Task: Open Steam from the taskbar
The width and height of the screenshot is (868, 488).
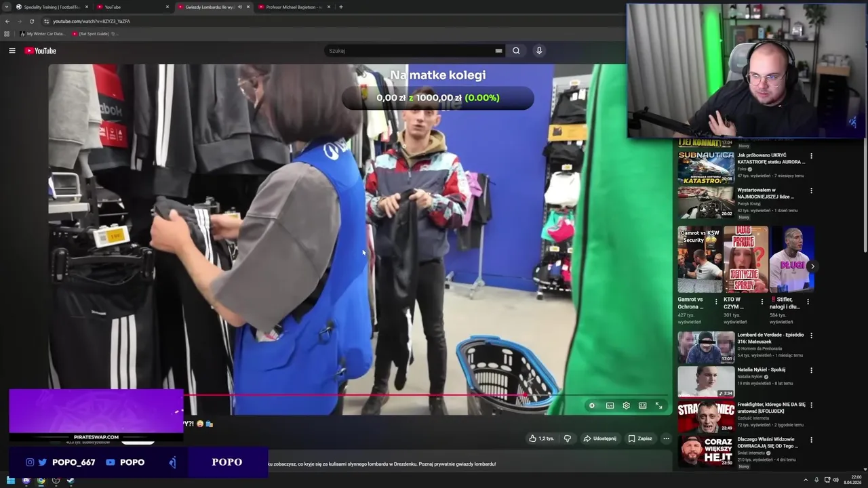Action: point(71,481)
